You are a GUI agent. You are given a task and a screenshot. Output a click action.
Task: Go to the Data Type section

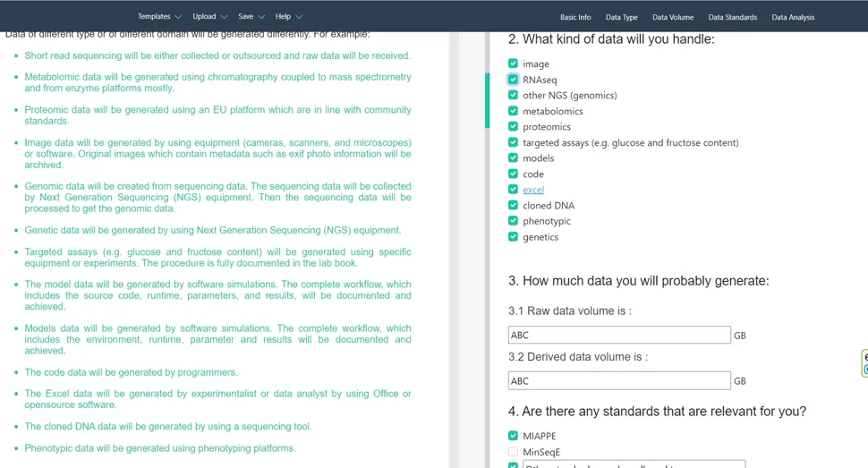[x=621, y=17]
